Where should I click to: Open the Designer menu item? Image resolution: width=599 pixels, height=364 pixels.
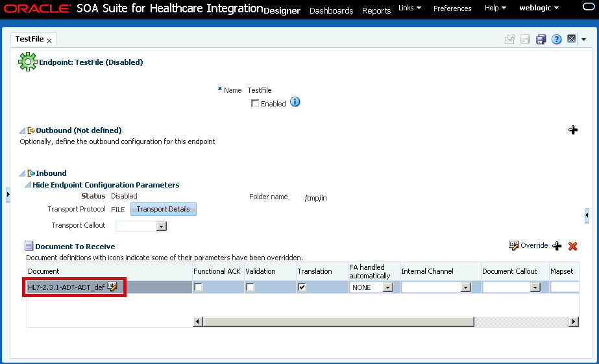(x=282, y=10)
